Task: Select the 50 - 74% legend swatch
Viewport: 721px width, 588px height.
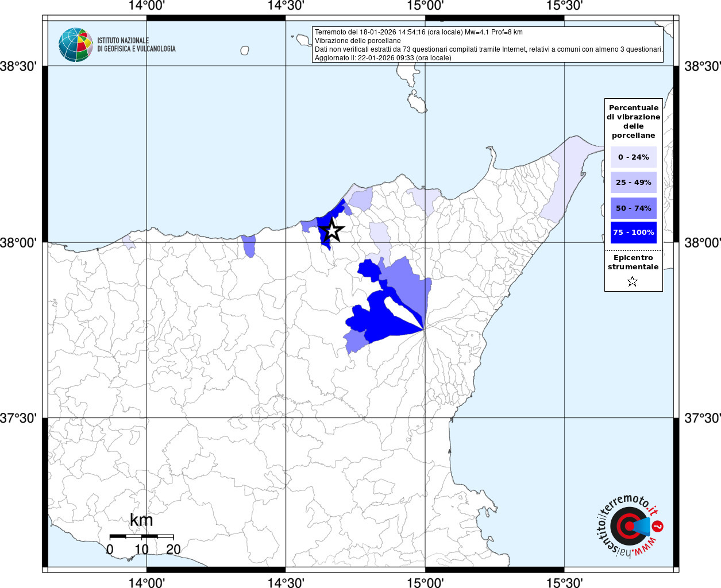Action: [x=633, y=208]
